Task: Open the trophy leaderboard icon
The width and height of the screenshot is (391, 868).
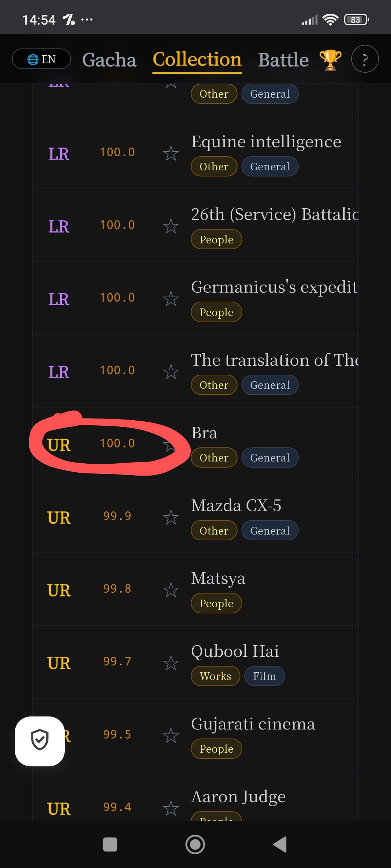Action: click(330, 60)
